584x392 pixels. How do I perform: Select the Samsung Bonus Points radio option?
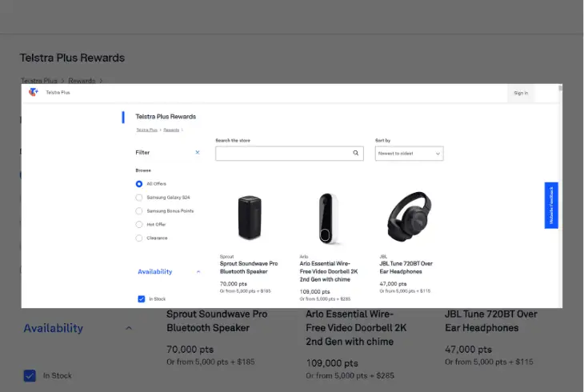(x=139, y=211)
